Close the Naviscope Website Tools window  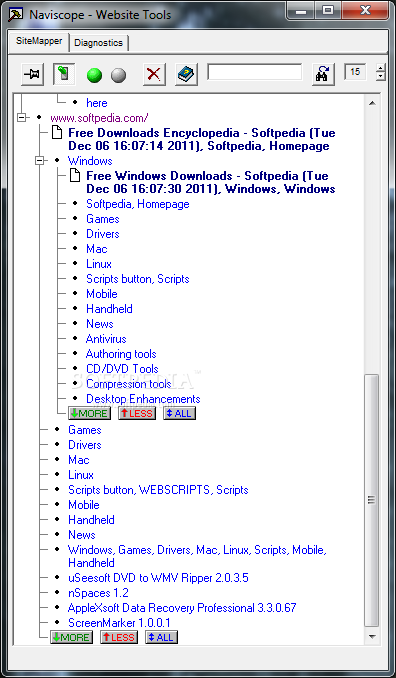click(x=365, y=10)
